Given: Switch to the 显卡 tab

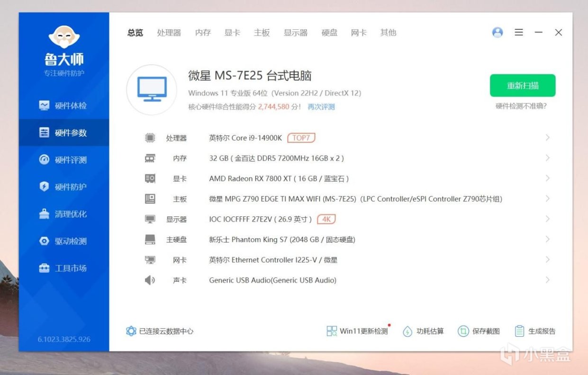Looking at the screenshot, I should [x=232, y=33].
